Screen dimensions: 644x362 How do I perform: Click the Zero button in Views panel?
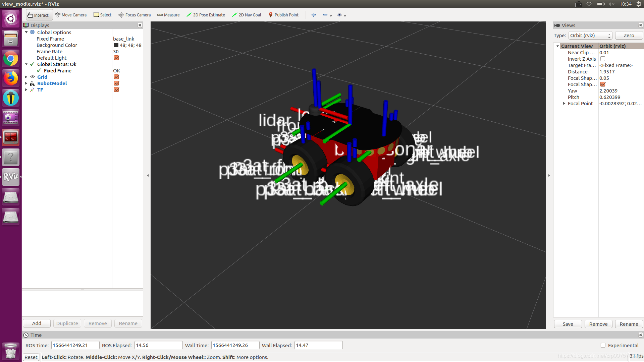pyautogui.click(x=628, y=35)
